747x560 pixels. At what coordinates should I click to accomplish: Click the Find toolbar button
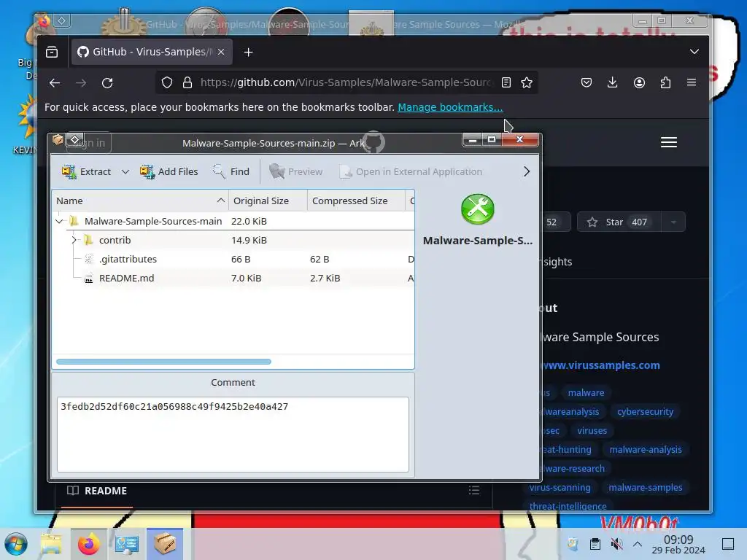click(231, 171)
